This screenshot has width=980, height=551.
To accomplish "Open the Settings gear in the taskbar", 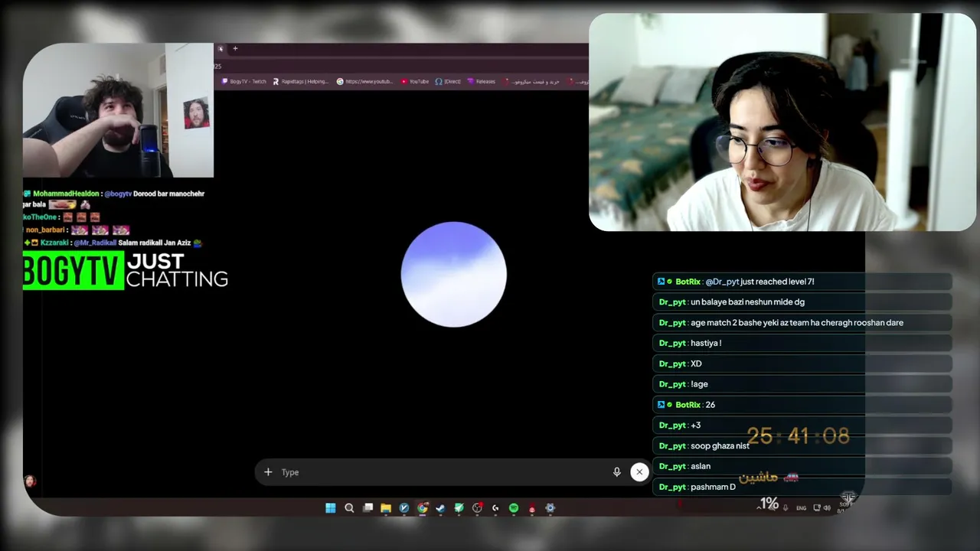I will (550, 508).
